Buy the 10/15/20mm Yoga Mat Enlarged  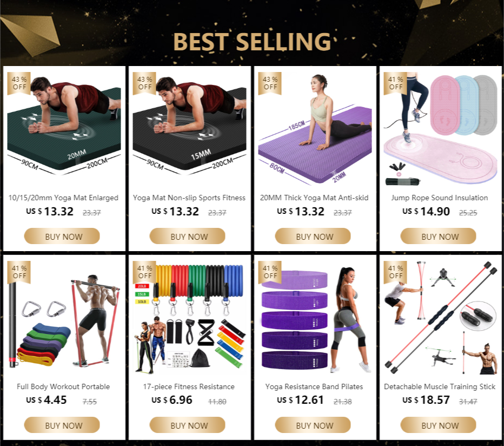tap(62, 236)
